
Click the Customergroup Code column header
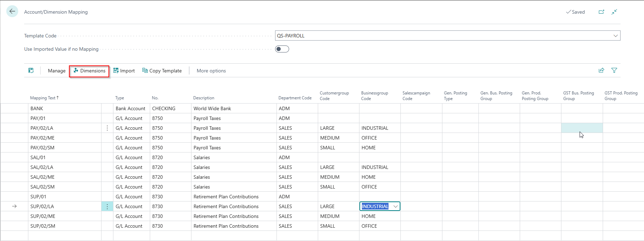(334, 96)
